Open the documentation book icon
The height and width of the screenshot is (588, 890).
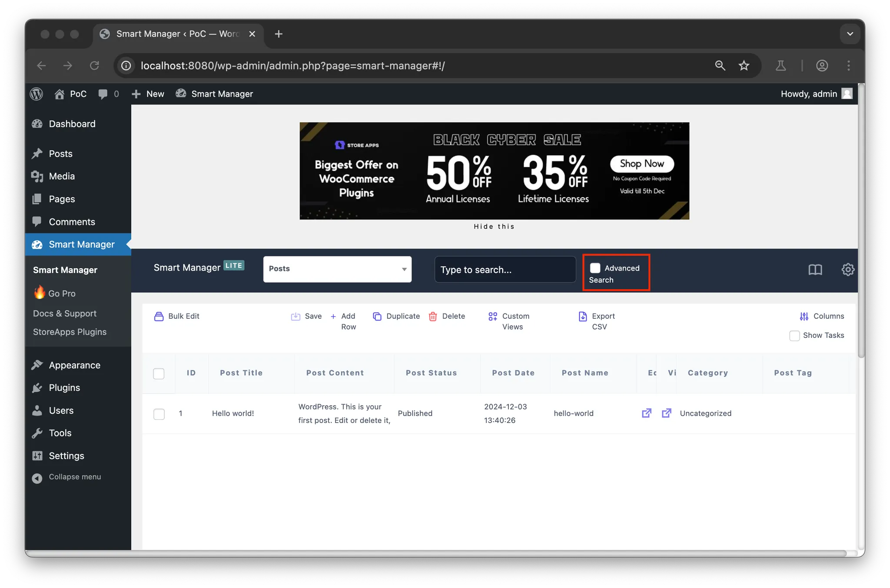pos(815,270)
